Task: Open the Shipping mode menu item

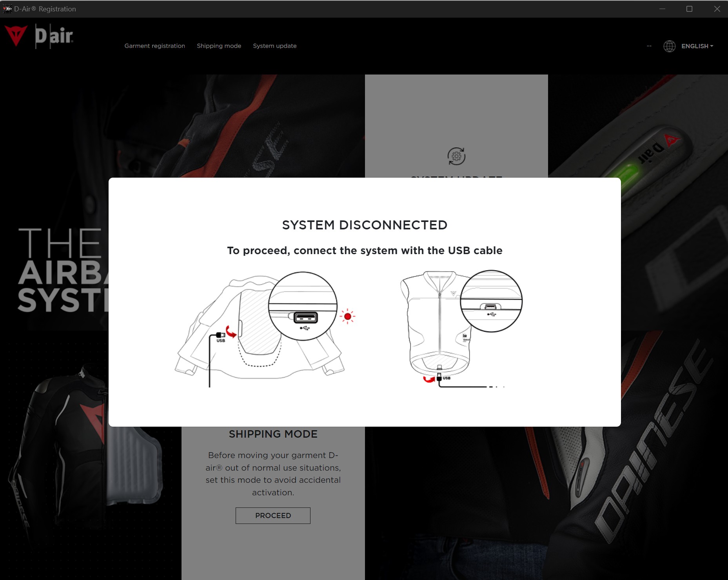Action: [219, 46]
